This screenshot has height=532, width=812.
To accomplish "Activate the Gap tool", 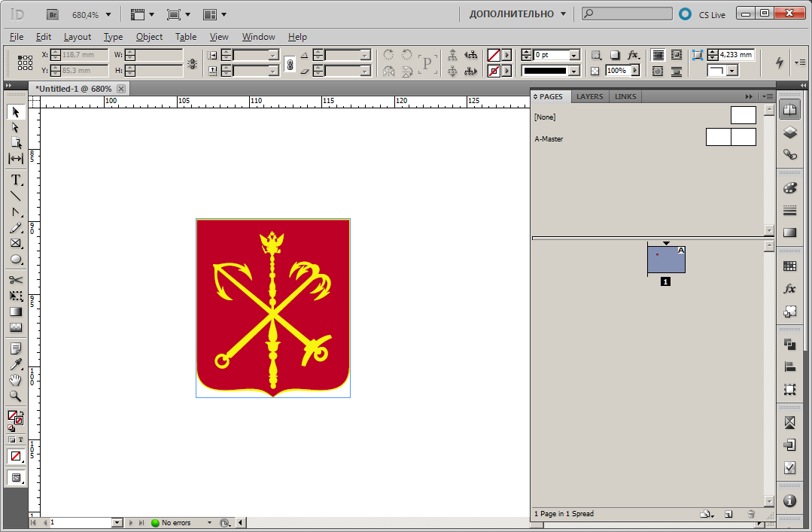I will click(16, 159).
